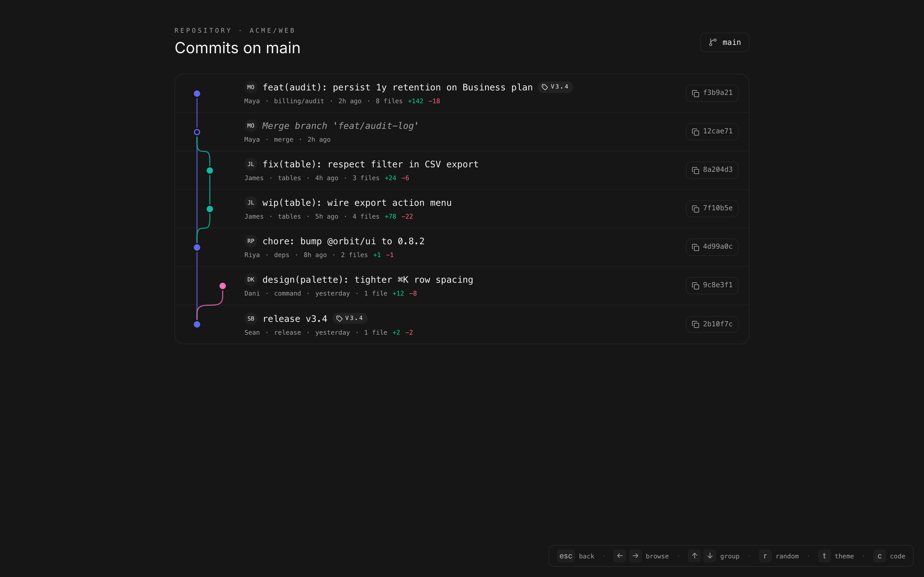Click the left arrow browse key
This screenshot has width=924, height=577.
click(620, 556)
